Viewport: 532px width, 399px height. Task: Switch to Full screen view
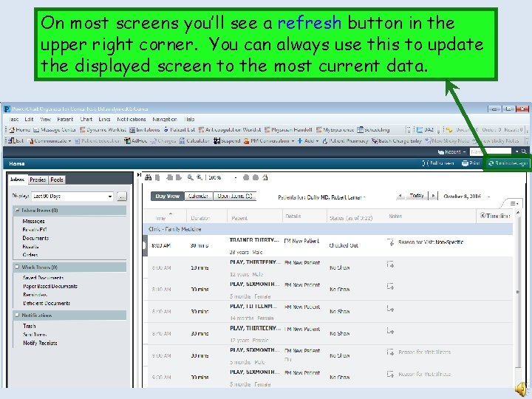point(438,163)
